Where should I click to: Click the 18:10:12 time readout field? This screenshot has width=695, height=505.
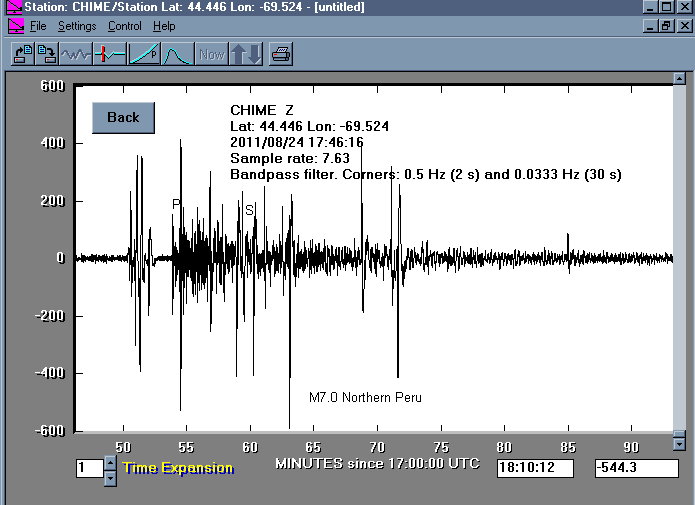[534, 468]
